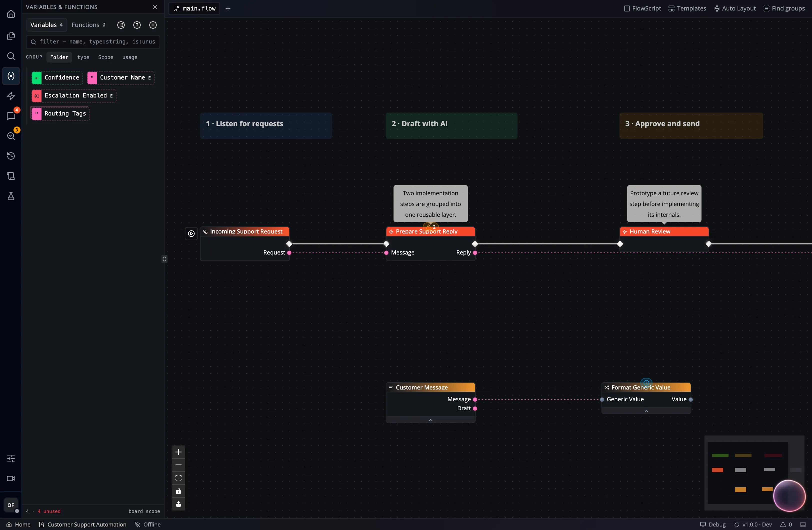Click the half-circle contrast icon in the panel
Viewport: 812px width, 530px height.
tap(121, 25)
